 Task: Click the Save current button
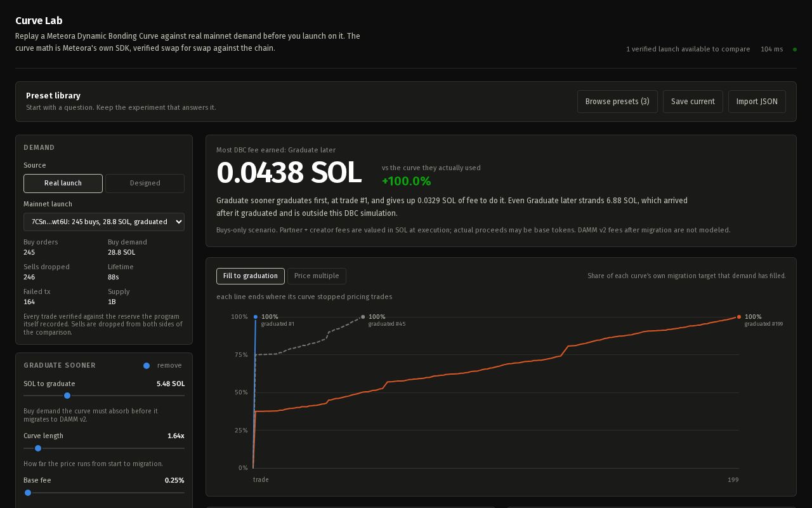[x=693, y=102]
